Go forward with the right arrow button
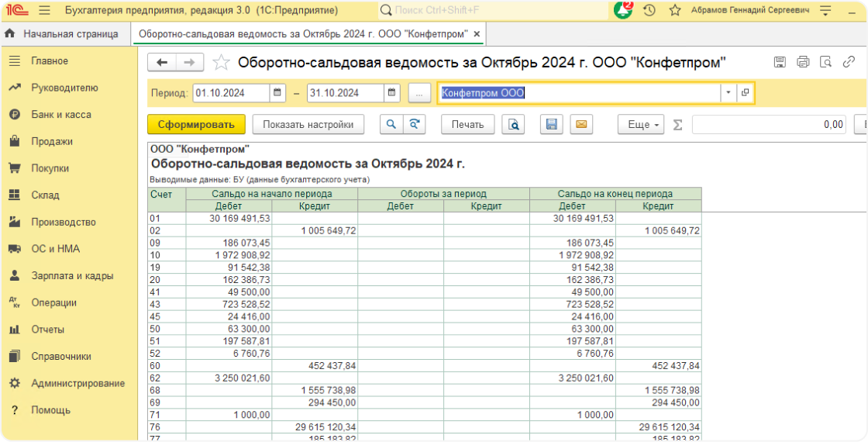Screen dimensions: 868x442 coord(189,63)
